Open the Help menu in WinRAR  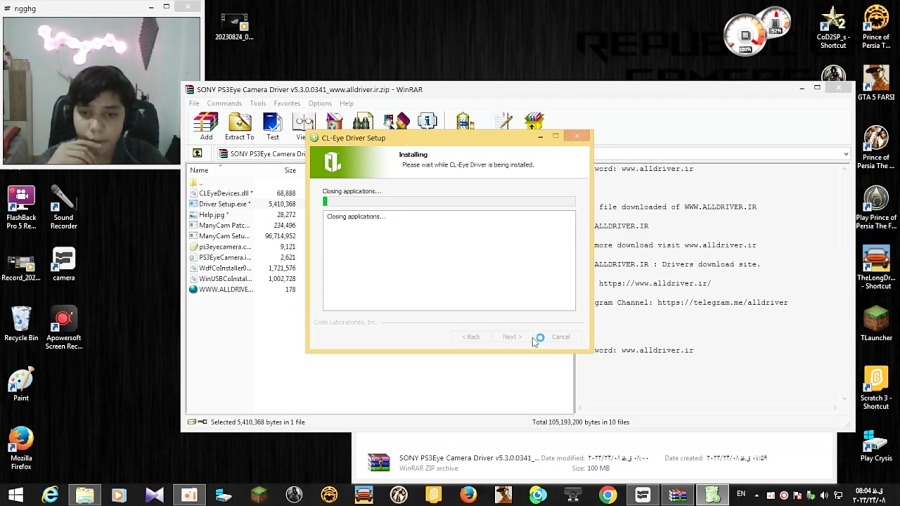click(x=347, y=103)
